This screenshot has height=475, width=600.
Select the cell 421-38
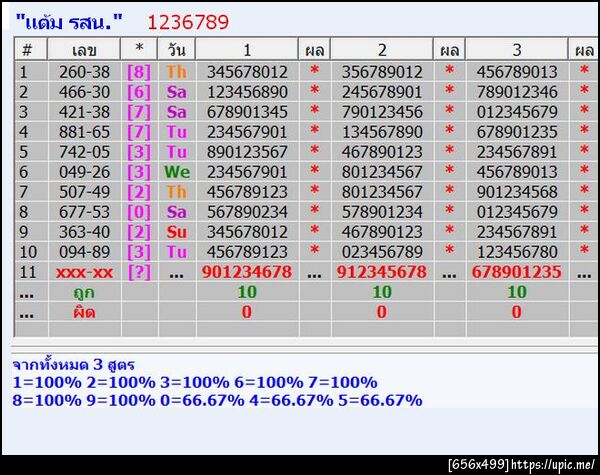point(84,112)
